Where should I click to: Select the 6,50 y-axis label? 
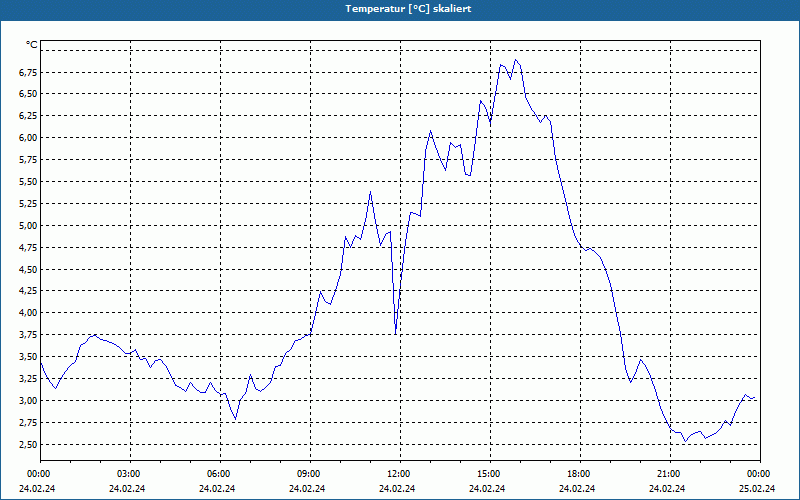point(28,94)
